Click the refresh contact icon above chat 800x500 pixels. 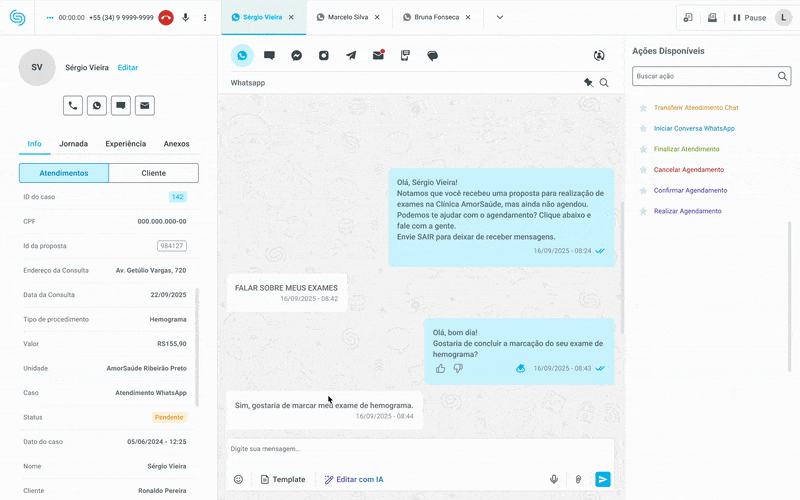[x=599, y=56]
